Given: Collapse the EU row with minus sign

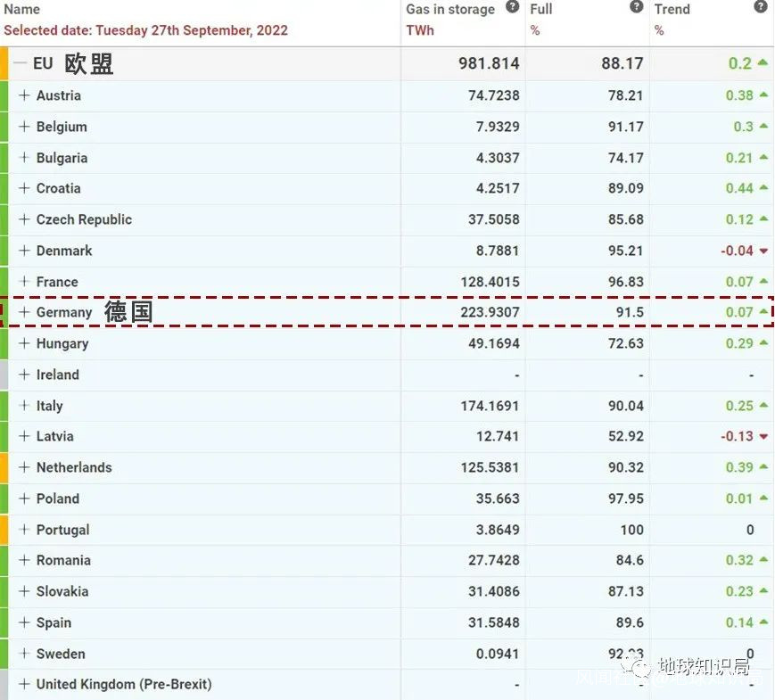Looking at the screenshot, I should (x=21, y=64).
